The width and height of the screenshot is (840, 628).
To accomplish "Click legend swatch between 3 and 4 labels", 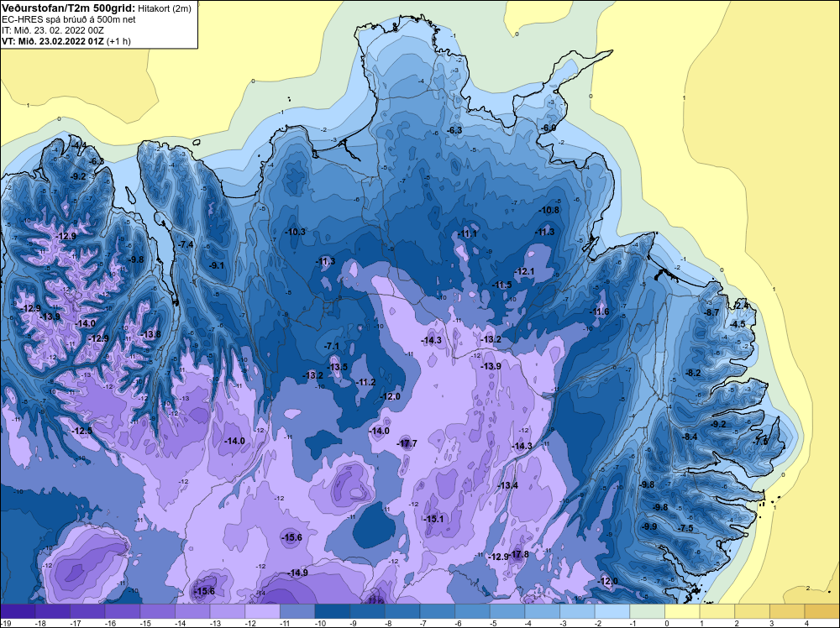I will point(787,611).
